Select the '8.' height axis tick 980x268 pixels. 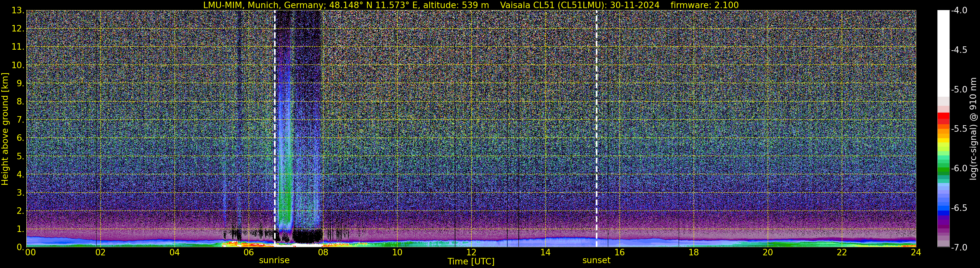coord(20,101)
